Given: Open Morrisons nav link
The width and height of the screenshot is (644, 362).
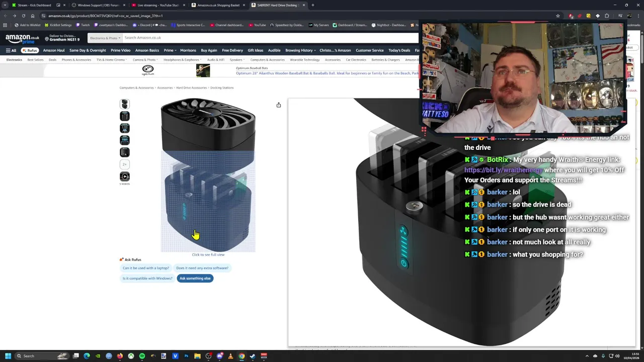Looking at the screenshot, I should [x=188, y=50].
